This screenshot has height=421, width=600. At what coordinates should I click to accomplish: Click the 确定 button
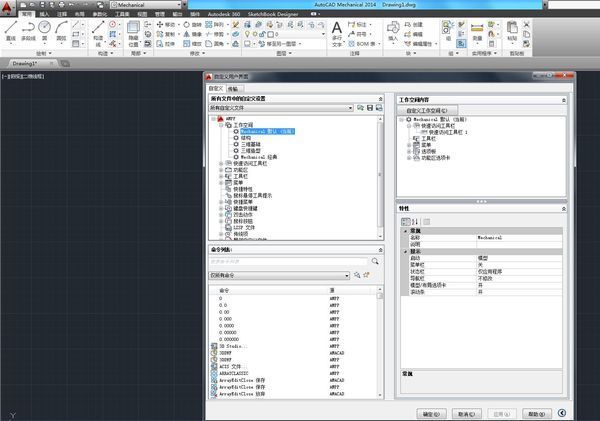click(431, 414)
